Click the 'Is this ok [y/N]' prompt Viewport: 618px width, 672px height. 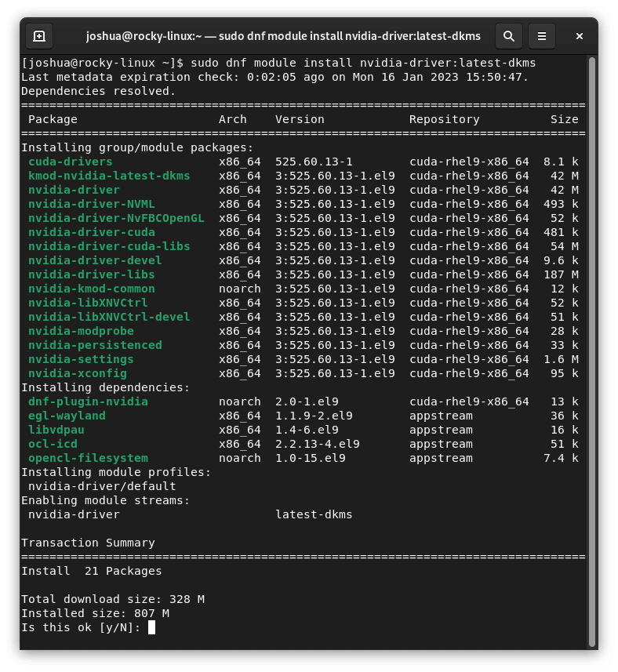click(81, 627)
